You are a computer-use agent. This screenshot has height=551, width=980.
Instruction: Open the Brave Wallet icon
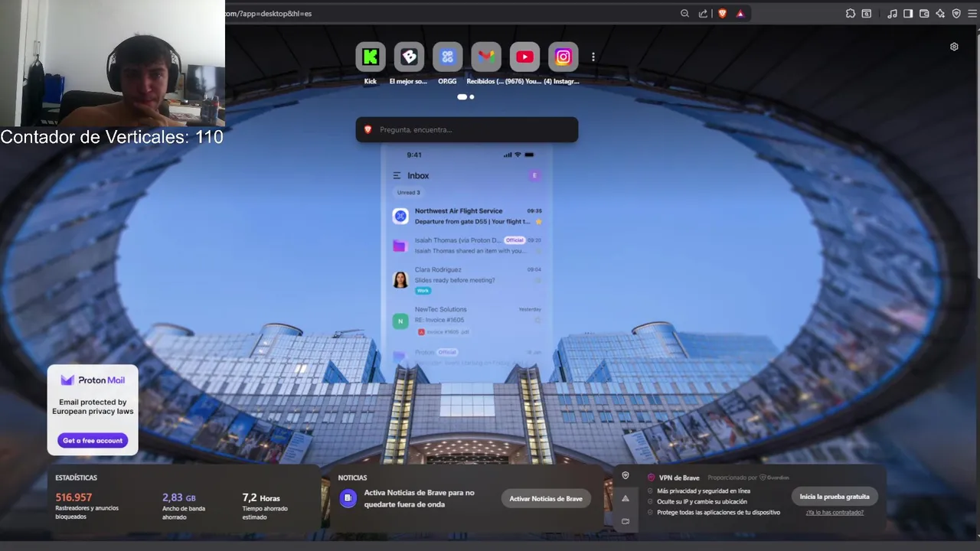(924, 13)
